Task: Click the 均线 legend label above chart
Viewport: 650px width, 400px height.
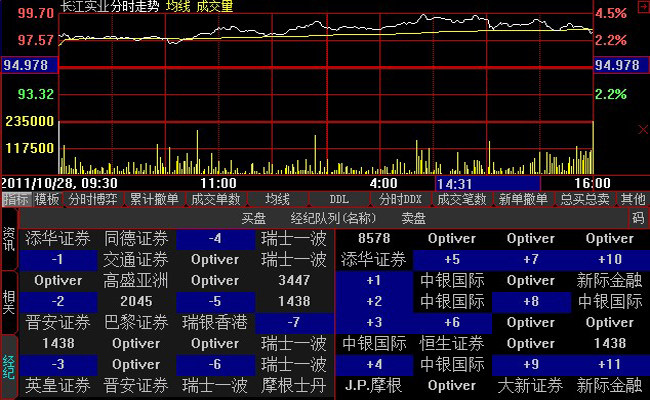Action: pyautogui.click(x=178, y=6)
